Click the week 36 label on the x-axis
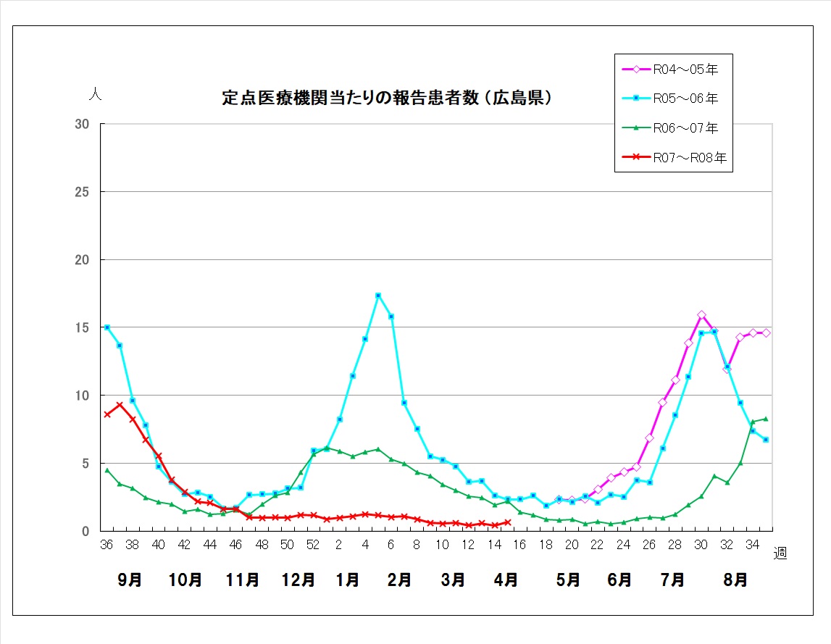Screen dimensions: 831x644 click(107, 545)
